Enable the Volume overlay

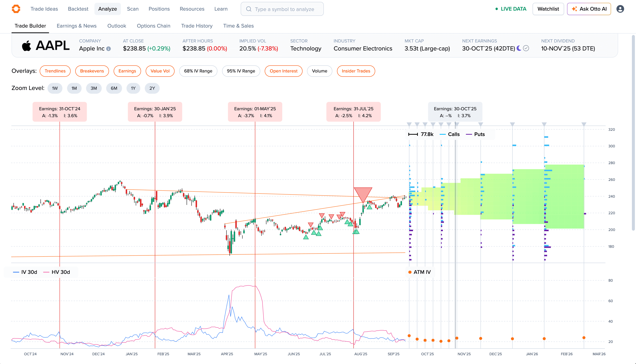319,71
